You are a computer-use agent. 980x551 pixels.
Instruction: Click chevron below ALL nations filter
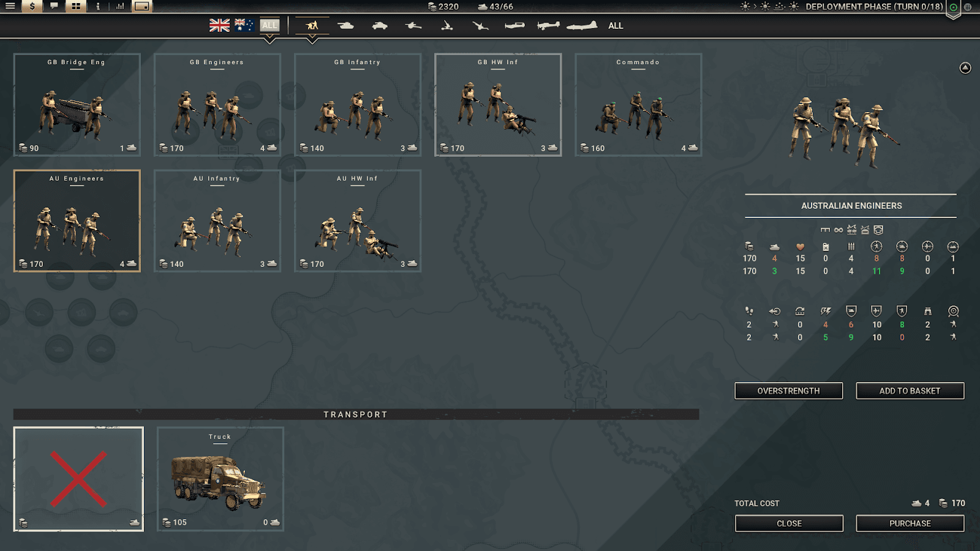[x=269, y=40]
